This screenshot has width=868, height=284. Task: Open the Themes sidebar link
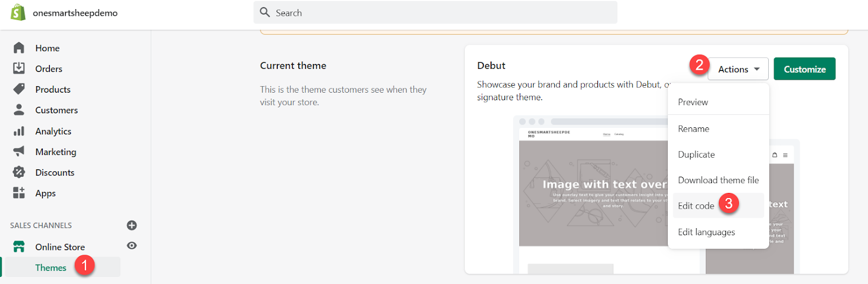tap(51, 268)
